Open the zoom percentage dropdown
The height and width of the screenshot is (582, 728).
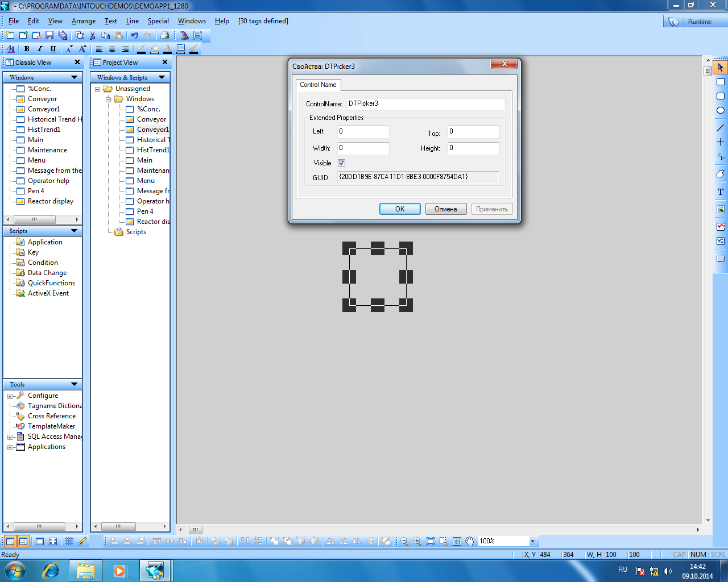tap(532, 541)
